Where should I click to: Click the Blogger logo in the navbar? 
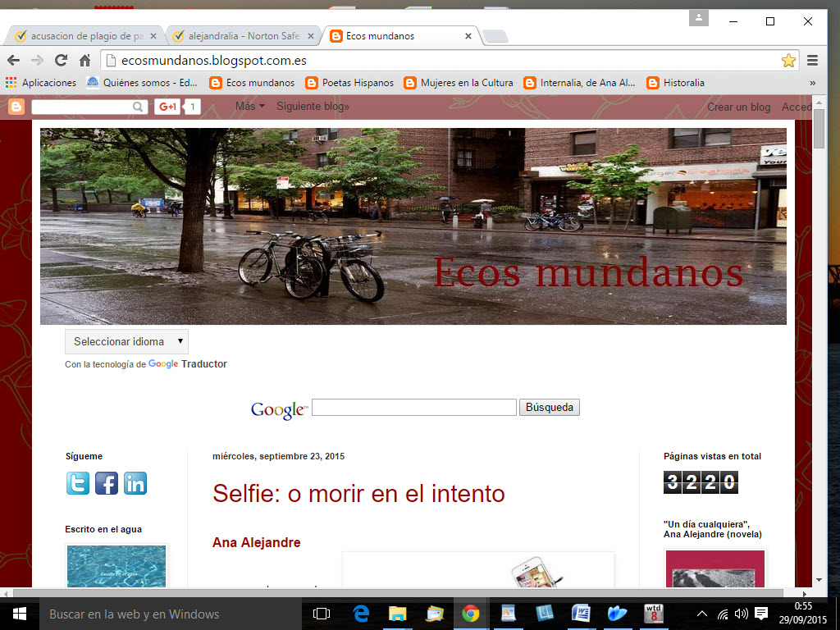(x=16, y=107)
